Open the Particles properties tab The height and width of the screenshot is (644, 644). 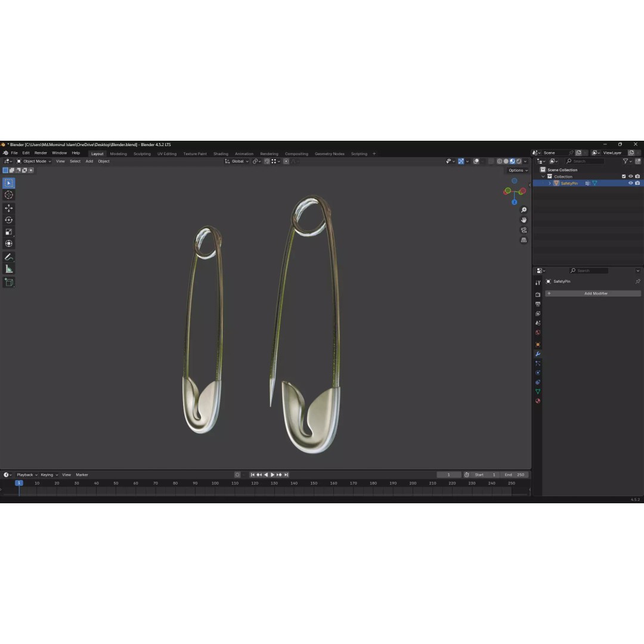coord(538,363)
